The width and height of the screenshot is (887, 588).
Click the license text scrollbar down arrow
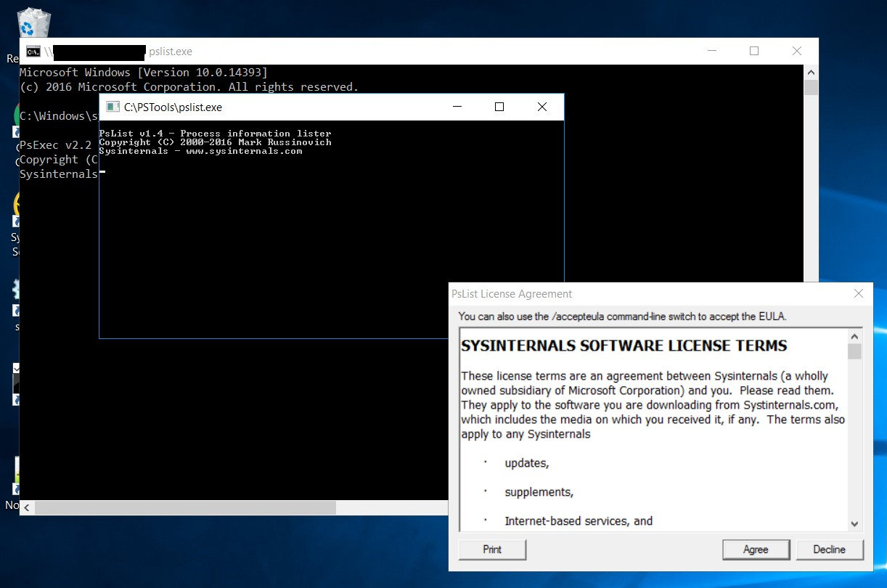click(854, 524)
